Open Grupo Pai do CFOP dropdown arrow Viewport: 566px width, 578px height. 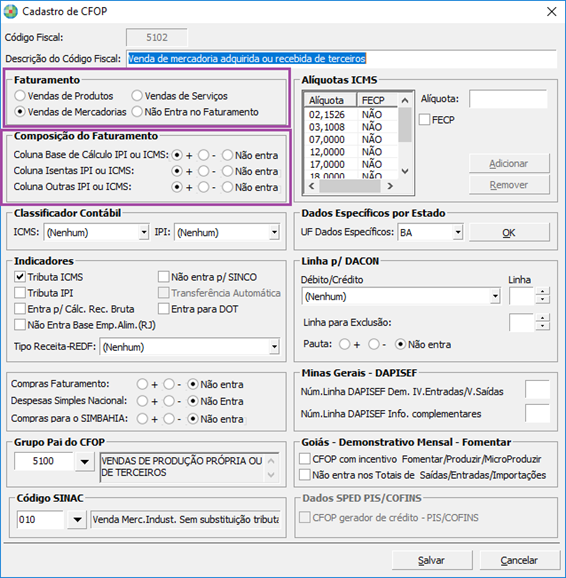[84, 462]
